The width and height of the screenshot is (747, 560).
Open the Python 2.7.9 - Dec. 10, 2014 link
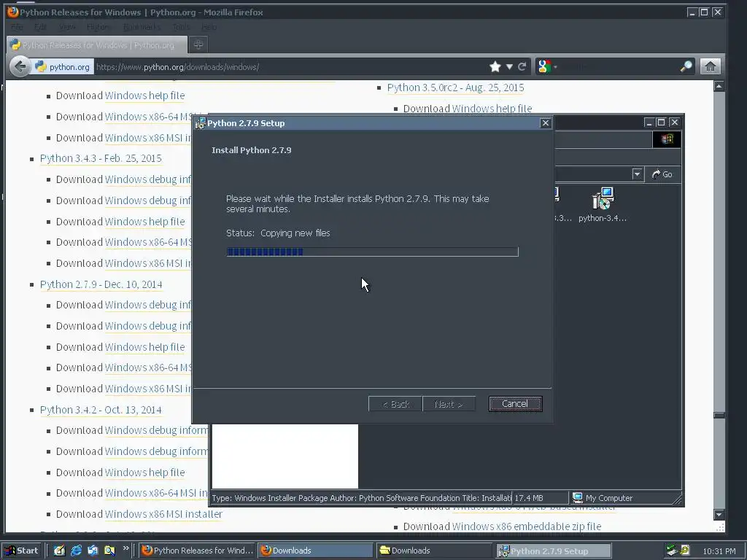(101, 284)
